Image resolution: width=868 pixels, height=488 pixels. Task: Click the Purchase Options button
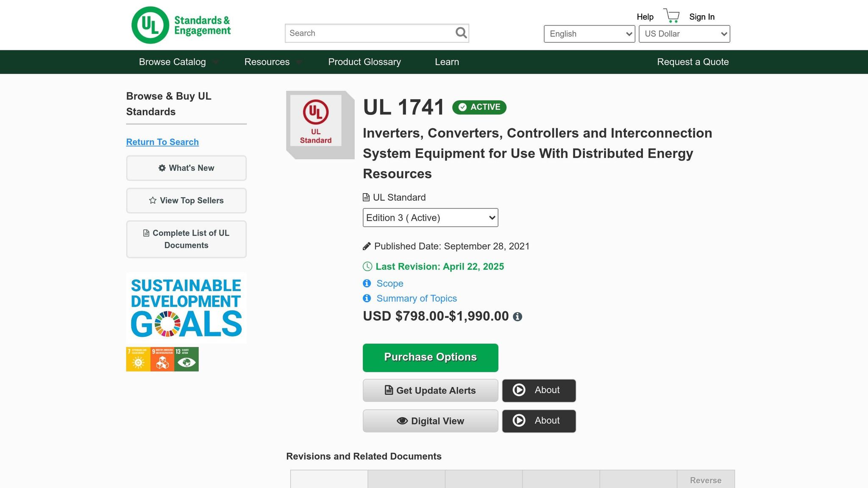coord(430,358)
